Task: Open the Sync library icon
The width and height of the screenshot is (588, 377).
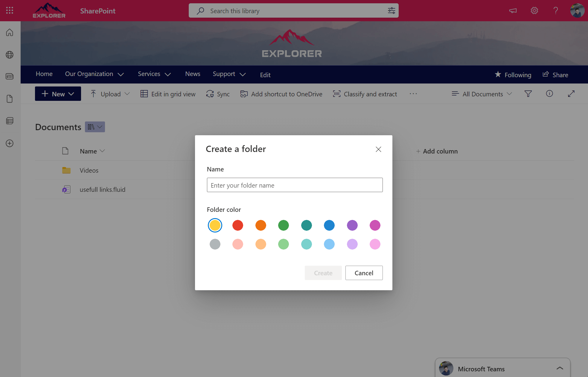Action: coord(210,94)
